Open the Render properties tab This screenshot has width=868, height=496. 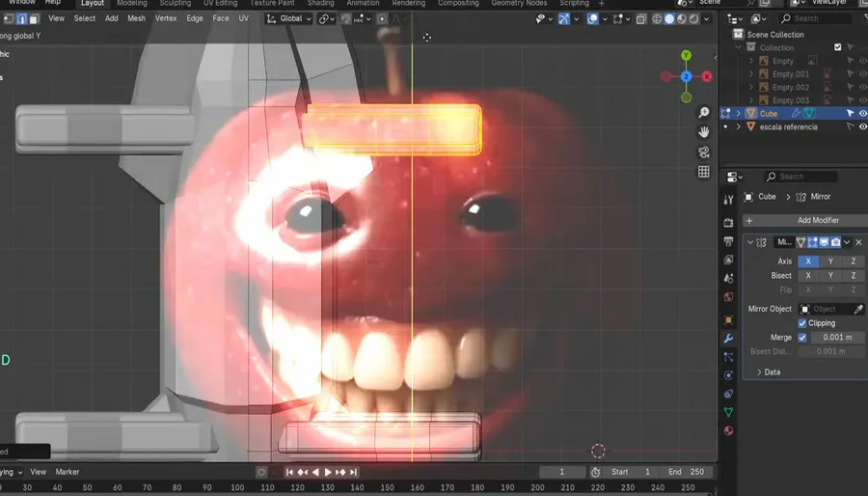click(728, 223)
